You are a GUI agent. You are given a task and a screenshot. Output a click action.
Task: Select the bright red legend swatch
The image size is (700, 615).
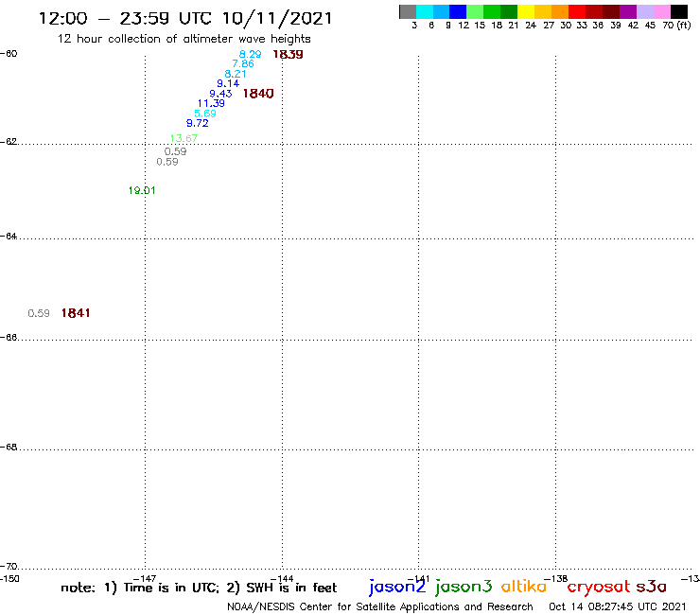click(x=577, y=11)
